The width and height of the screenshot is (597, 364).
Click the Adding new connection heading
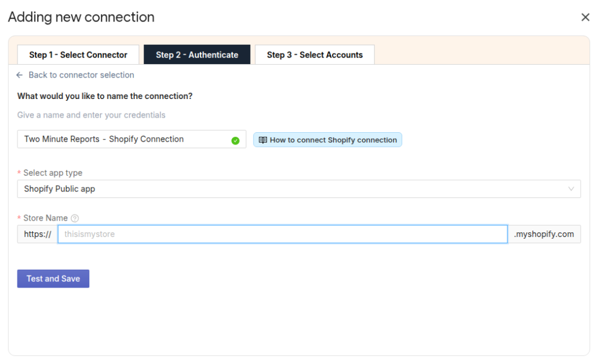point(81,17)
